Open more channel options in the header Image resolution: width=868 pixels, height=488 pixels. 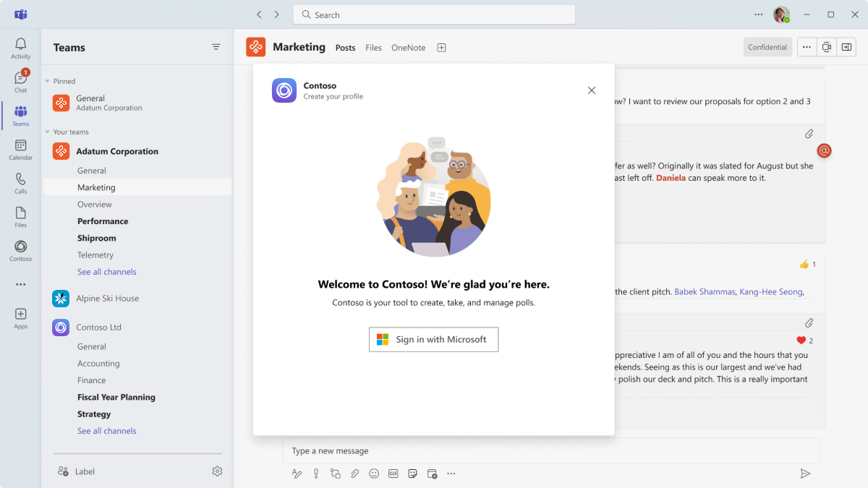[x=807, y=47]
